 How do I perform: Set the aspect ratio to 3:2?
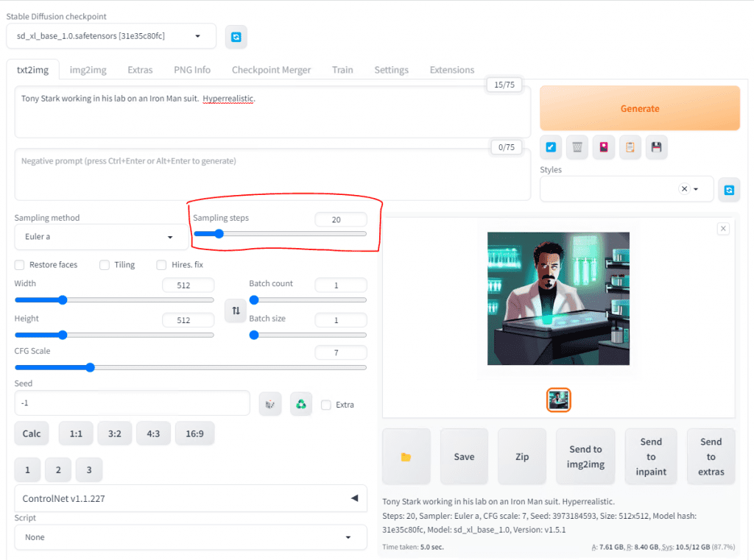114,433
